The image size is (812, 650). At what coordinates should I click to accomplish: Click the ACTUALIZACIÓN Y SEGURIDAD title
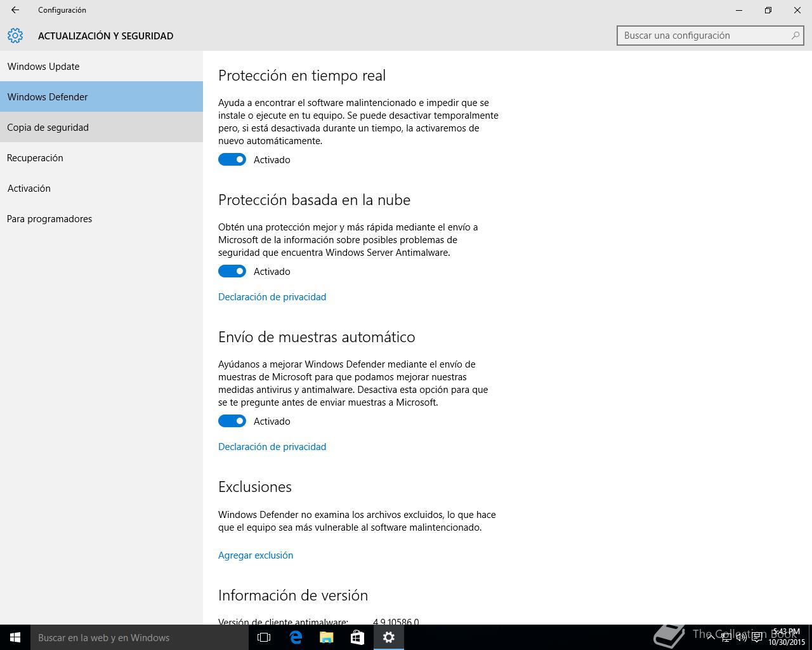coord(105,36)
